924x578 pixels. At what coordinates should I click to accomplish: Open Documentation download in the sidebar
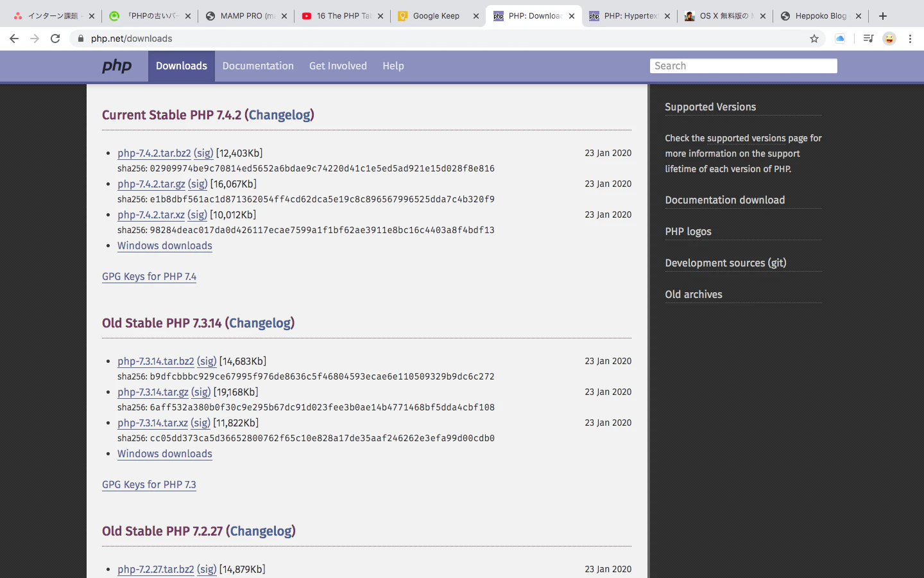725,200
